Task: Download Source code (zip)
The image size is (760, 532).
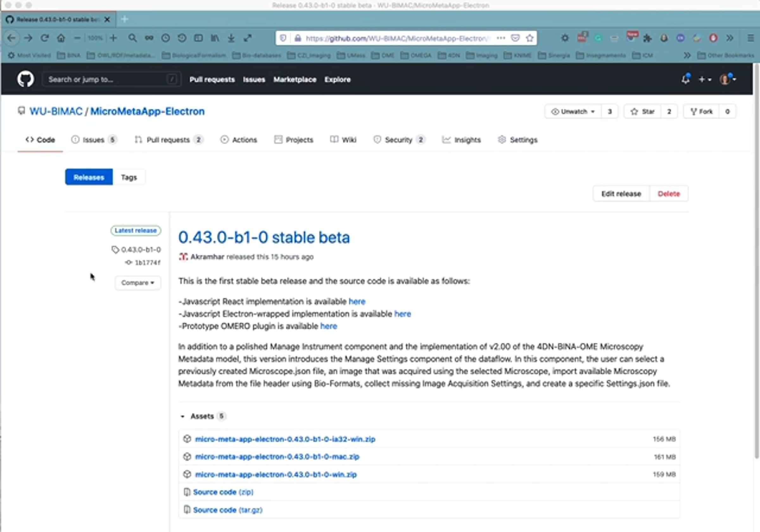Action: [x=223, y=492]
